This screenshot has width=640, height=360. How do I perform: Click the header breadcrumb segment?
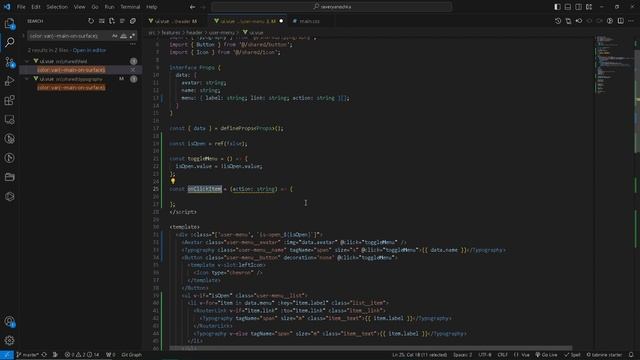[x=194, y=33]
